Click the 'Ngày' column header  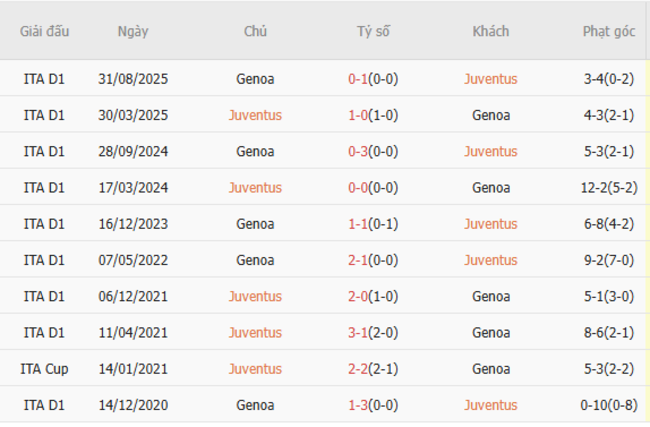point(133,31)
